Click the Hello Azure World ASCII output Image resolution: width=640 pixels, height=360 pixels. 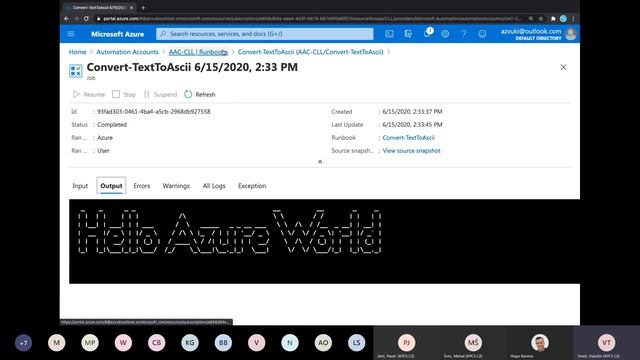click(x=229, y=231)
